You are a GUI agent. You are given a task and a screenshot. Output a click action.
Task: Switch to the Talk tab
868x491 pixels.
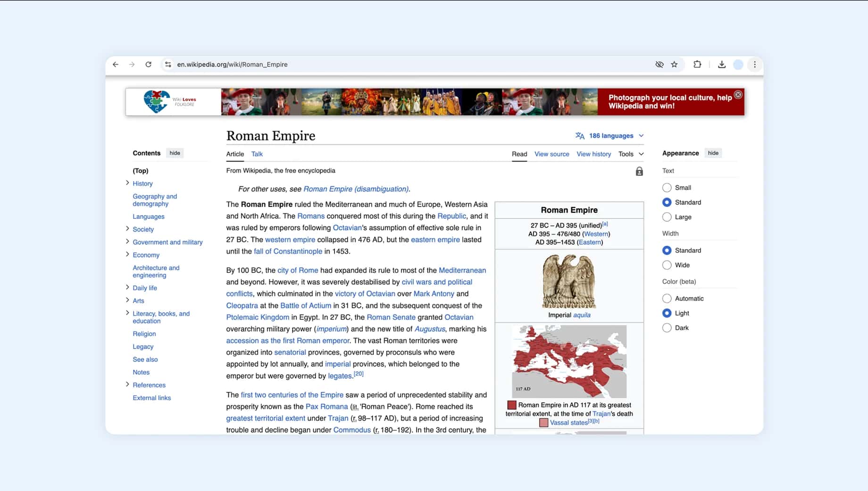(x=257, y=154)
